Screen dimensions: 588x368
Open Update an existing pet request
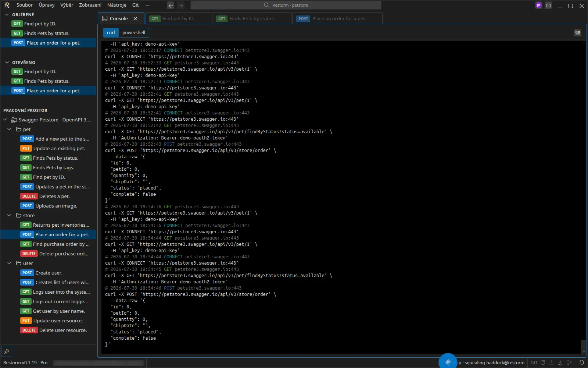(48, 149)
